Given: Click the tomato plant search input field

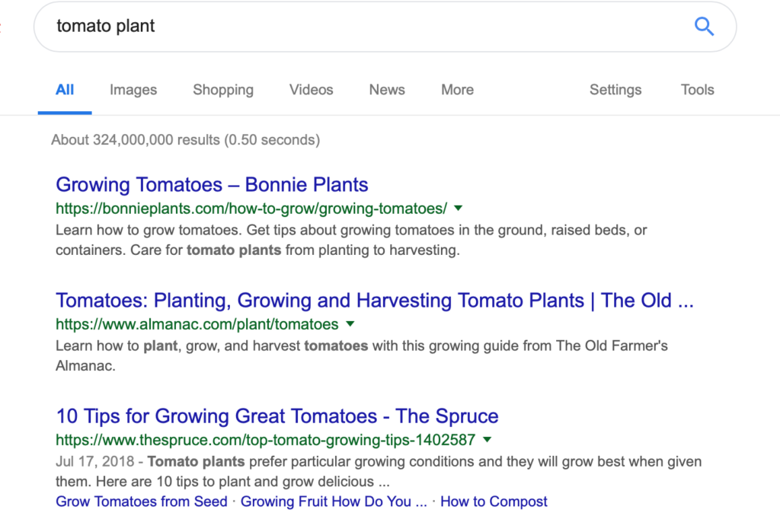Looking at the screenshot, I should (366, 27).
